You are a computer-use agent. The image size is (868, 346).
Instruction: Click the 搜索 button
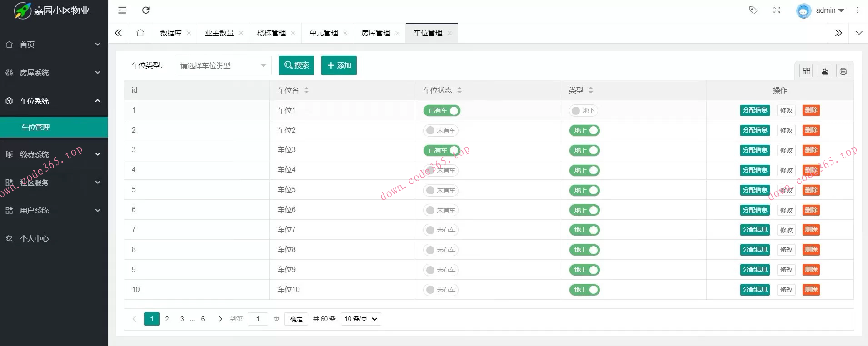tap(296, 65)
